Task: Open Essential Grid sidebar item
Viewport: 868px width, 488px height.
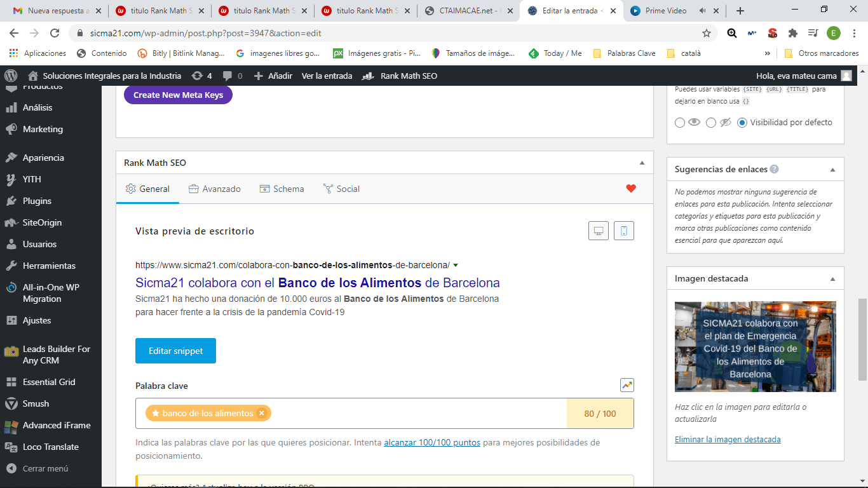Action: click(49, 382)
